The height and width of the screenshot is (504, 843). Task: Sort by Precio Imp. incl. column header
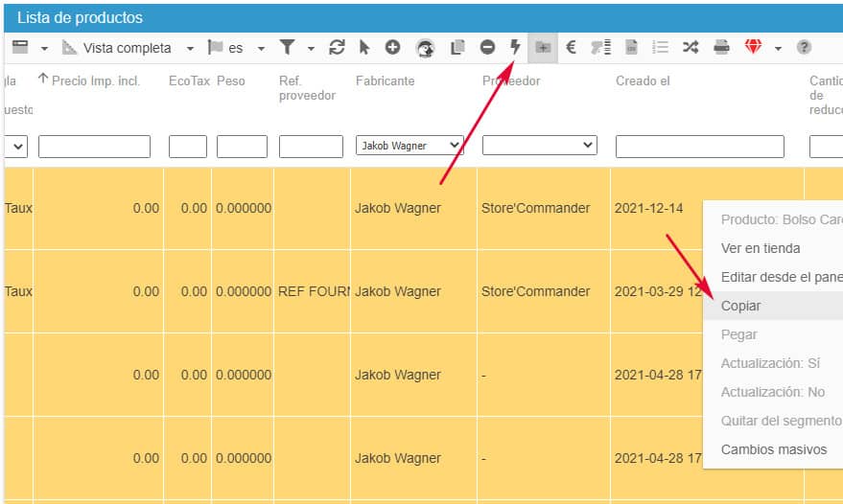pos(96,81)
